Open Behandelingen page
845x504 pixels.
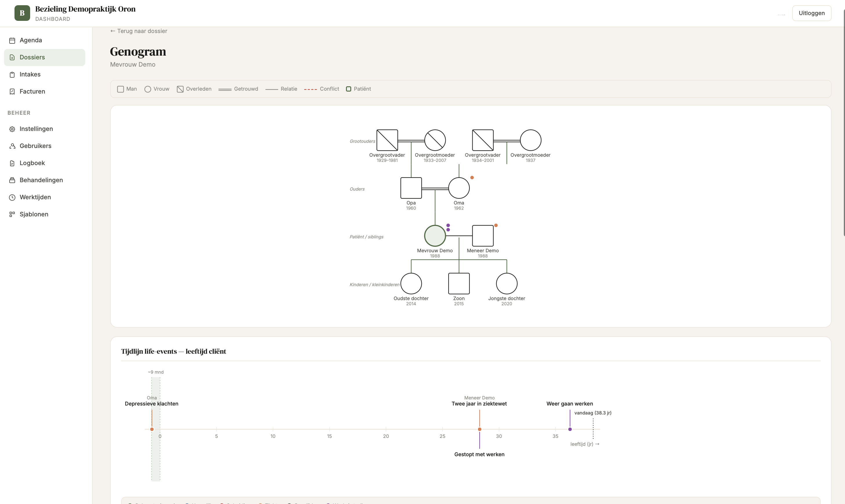coord(45,180)
